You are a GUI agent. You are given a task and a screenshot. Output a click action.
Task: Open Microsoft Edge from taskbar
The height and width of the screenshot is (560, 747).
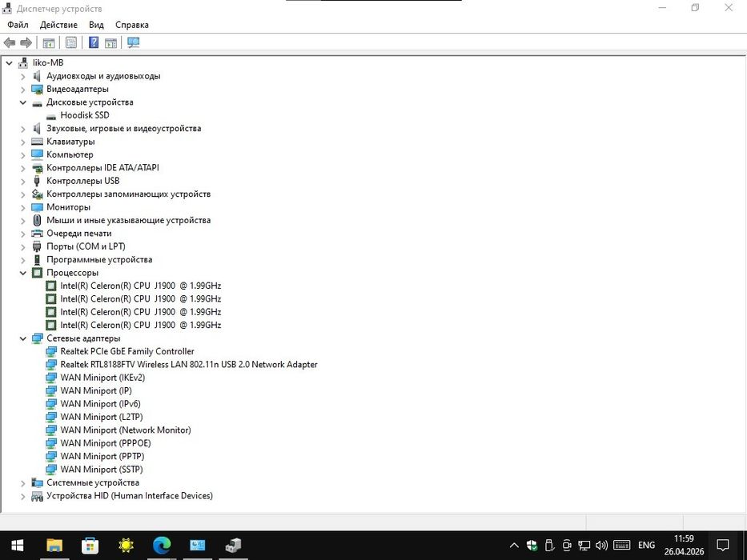point(162,546)
